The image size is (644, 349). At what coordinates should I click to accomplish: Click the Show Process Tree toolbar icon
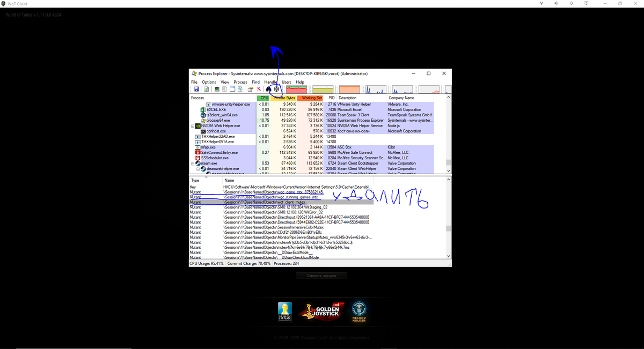224,89
